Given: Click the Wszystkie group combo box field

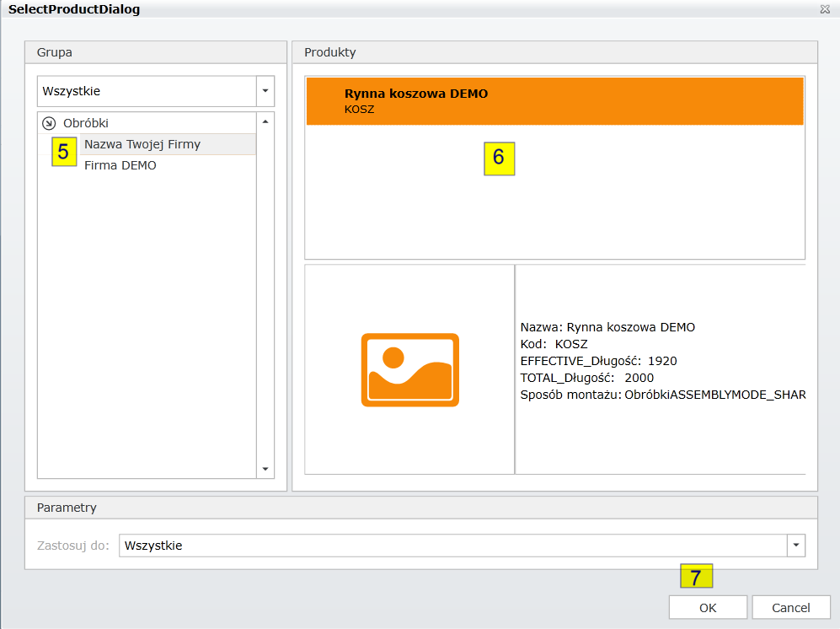Looking at the screenshot, I should (146, 91).
